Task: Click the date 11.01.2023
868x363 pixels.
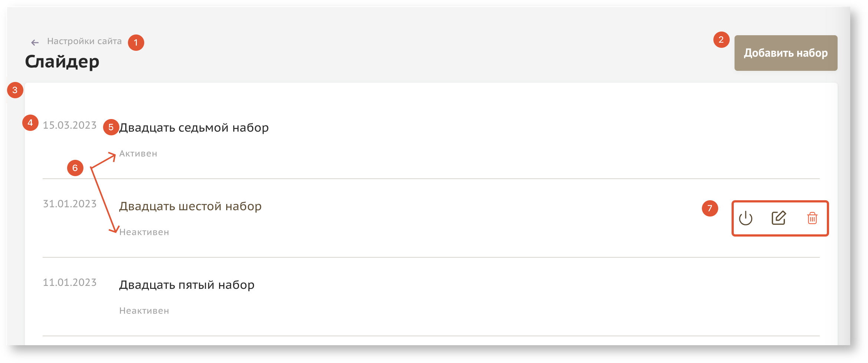Action: pos(70,283)
